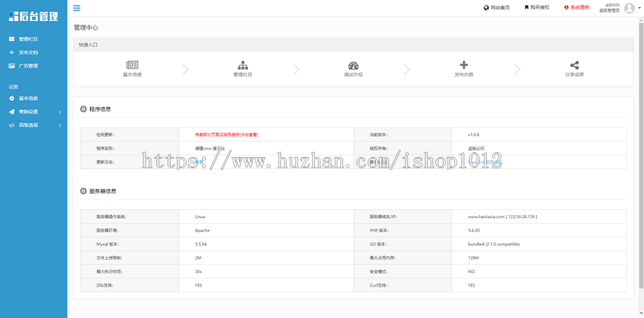
Task: Open 网站首页 globe link in top bar
Action: [497, 7]
